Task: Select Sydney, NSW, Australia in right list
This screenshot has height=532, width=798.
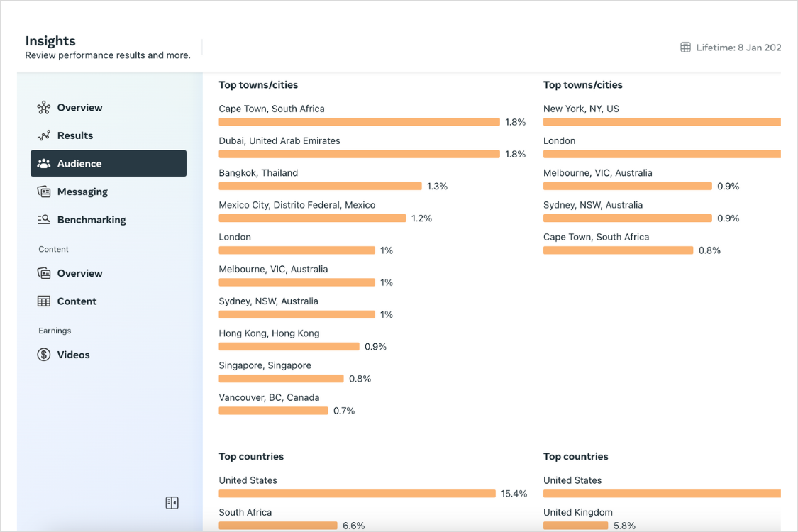Action: coord(593,205)
